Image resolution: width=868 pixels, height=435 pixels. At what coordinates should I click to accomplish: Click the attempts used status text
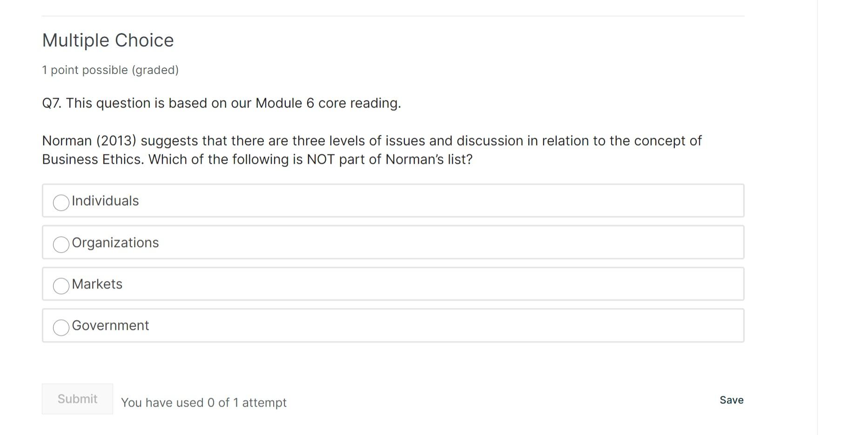click(x=203, y=402)
